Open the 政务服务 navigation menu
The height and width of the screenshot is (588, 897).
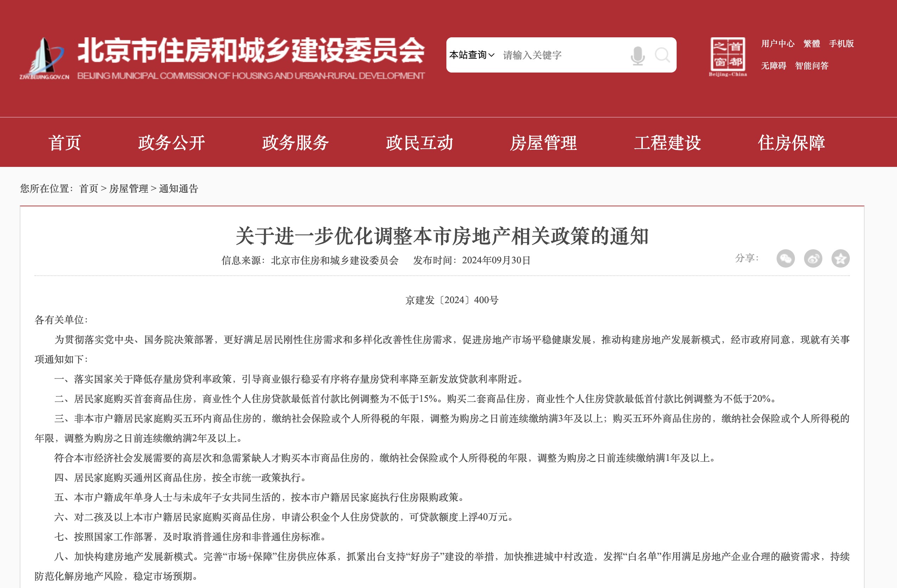[295, 143]
